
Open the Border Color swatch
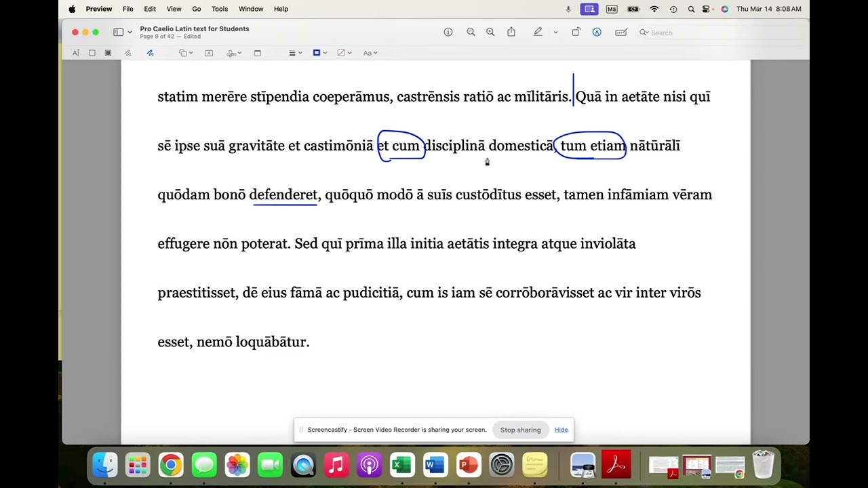tap(319, 53)
